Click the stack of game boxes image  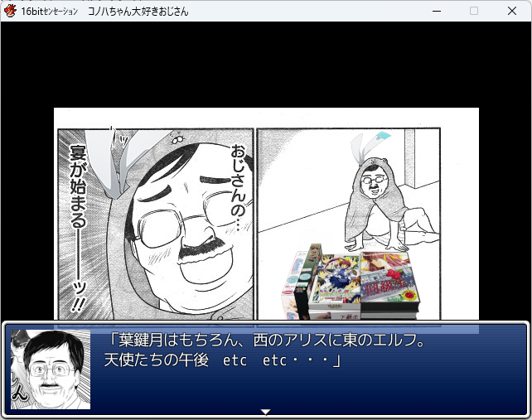(351, 282)
